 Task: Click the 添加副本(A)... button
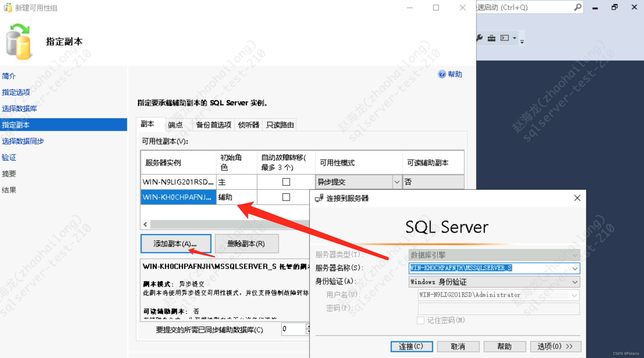176,244
